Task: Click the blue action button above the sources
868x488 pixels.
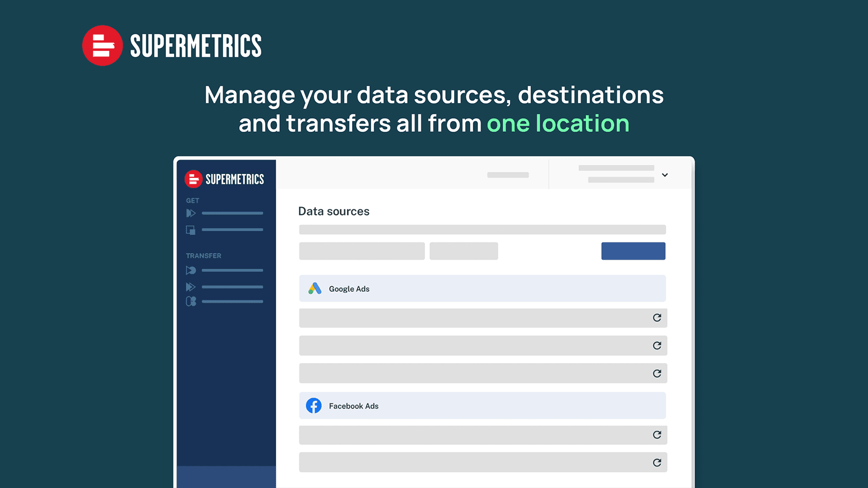Action: point(633,251)
